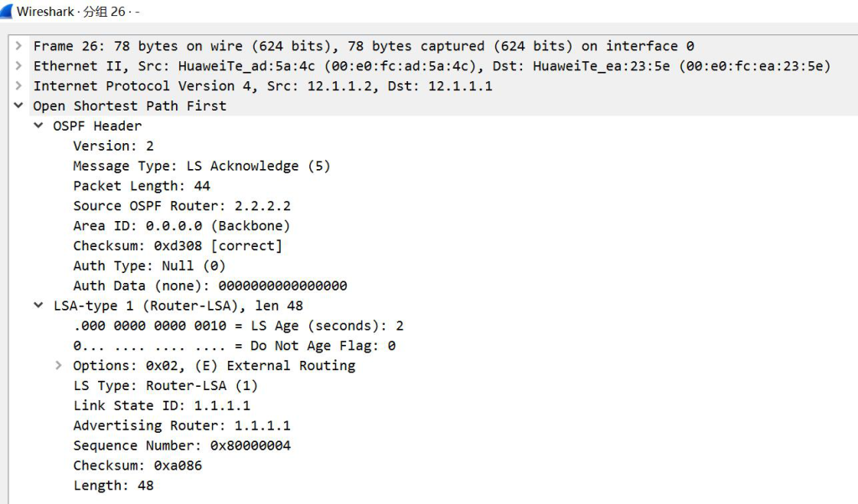Select the LS Age seconds row
The height and width of the screenshot is (504, 858).
pos(239,326)
